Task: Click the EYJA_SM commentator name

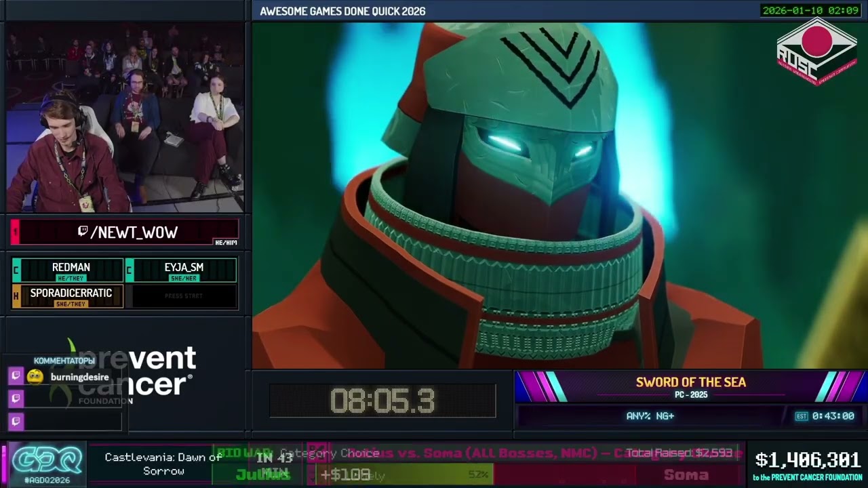Action: [x=184, y=267]
